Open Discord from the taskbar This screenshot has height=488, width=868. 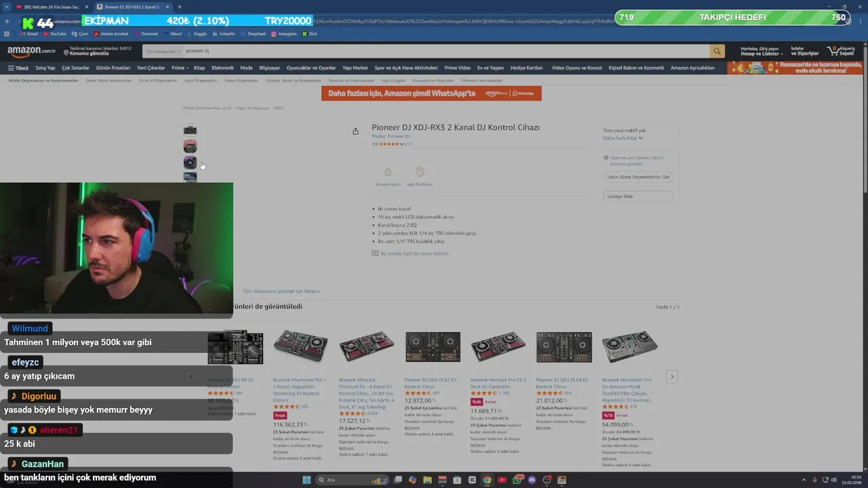tap(532, 480)
